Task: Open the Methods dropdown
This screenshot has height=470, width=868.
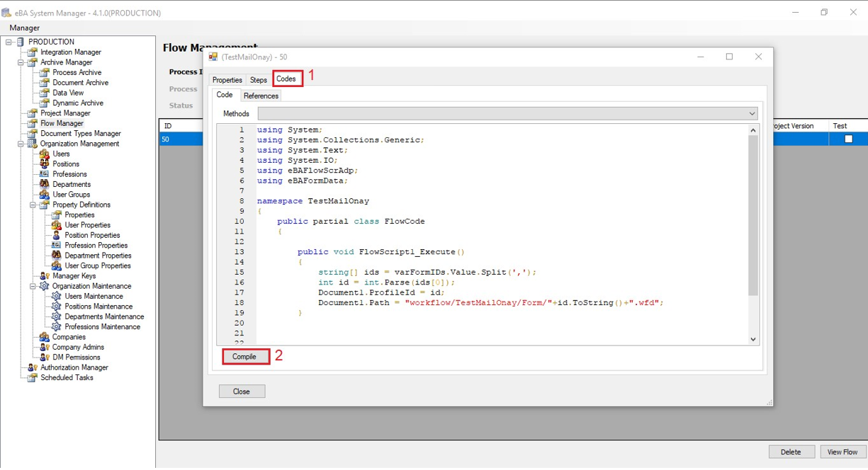Action: coord(752,114)
